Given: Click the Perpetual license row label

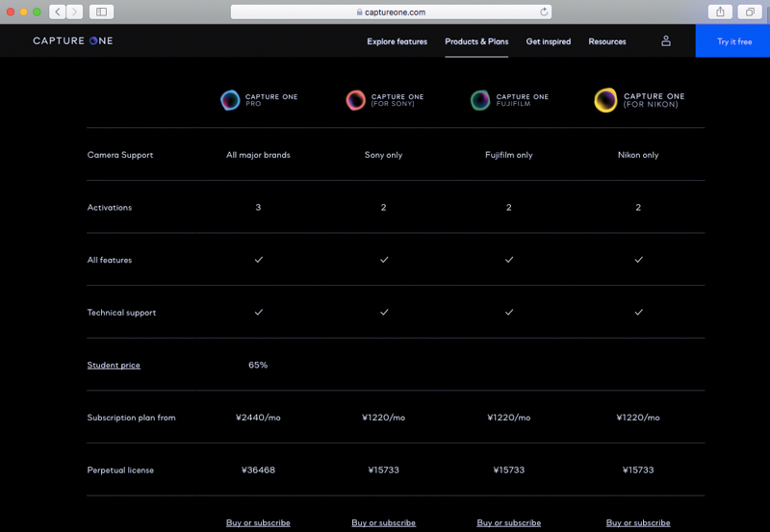Looking at the screenshot, I should pos(120,470).
